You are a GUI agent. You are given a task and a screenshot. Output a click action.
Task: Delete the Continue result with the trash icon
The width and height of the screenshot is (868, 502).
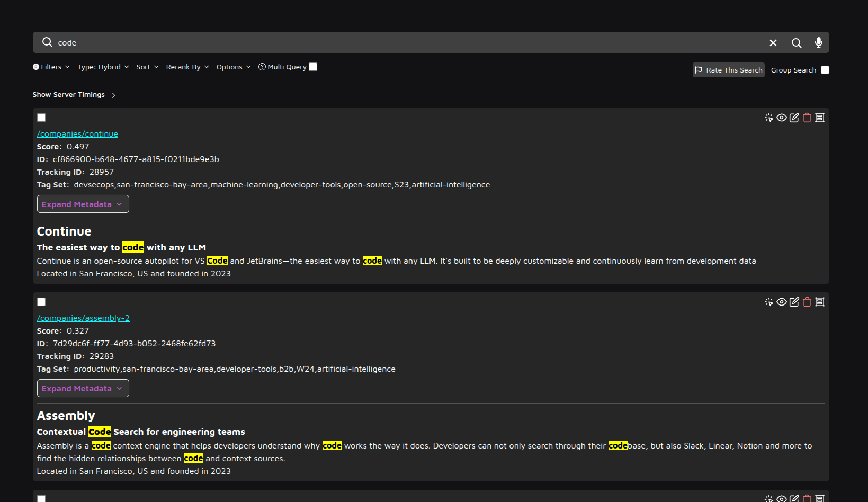(x=807, y=118)
